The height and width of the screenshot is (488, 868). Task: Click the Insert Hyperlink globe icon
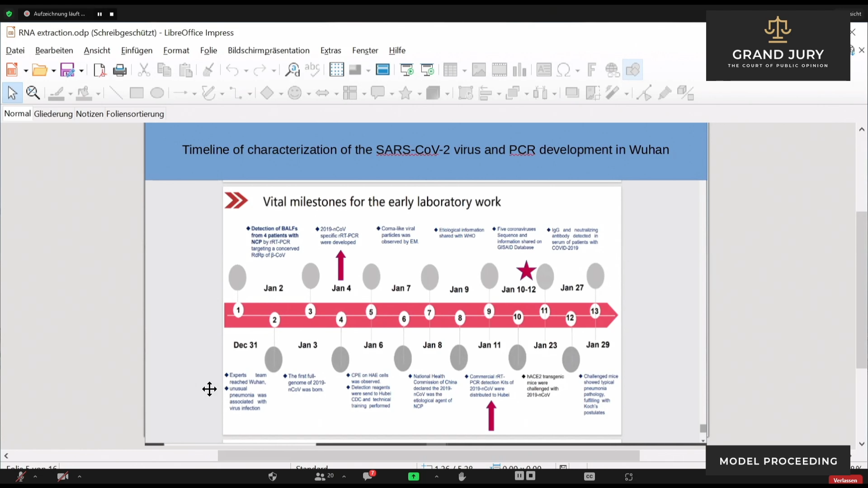point(612,70)
